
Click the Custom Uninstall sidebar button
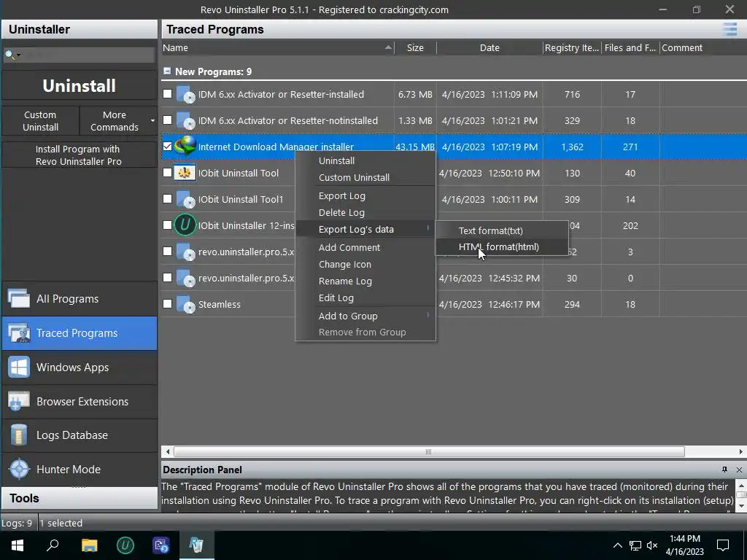click(41, 121)
